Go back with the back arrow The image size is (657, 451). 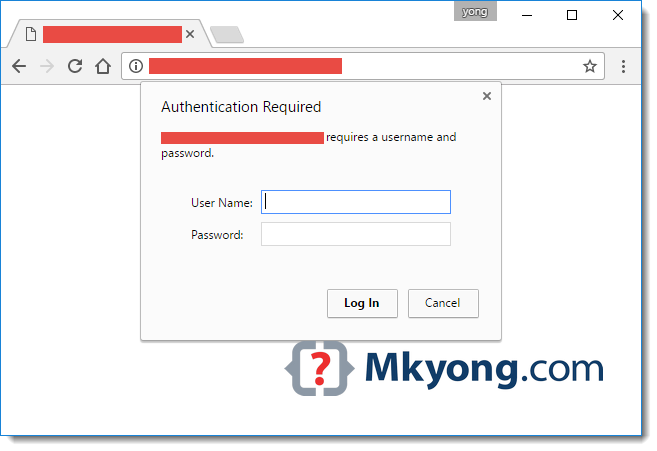19,66
